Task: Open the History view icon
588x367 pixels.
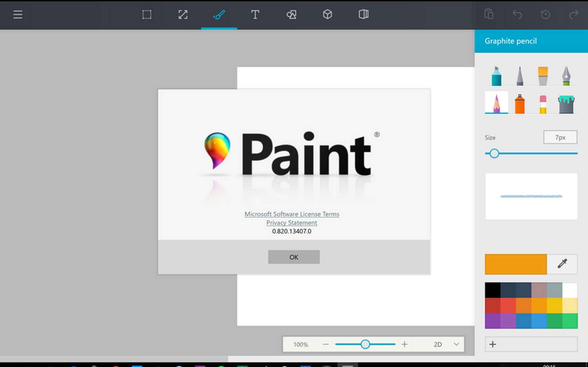Action: click(x=545, y=15)
